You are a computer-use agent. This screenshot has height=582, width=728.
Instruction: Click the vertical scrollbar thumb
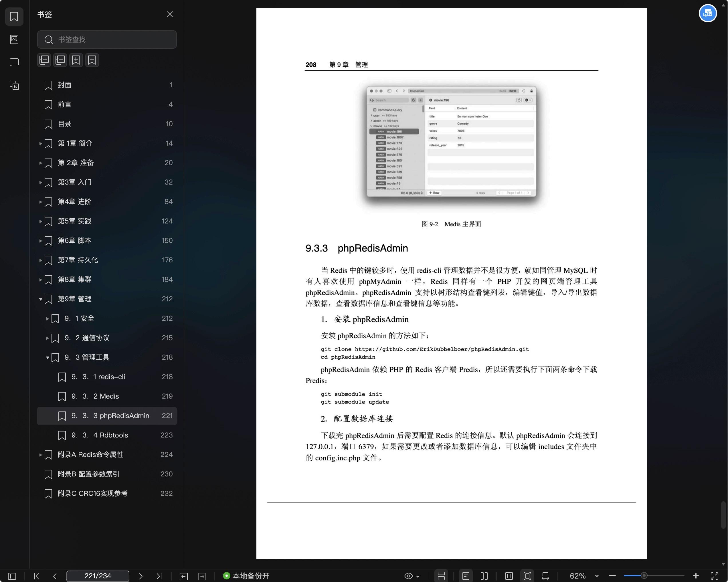tap(723, 515)
